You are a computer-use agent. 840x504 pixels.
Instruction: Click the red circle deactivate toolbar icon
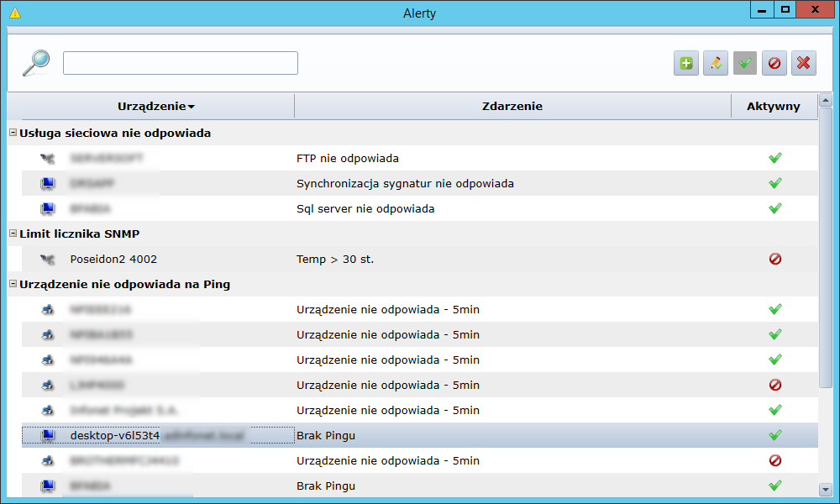[x=774, y=63]
